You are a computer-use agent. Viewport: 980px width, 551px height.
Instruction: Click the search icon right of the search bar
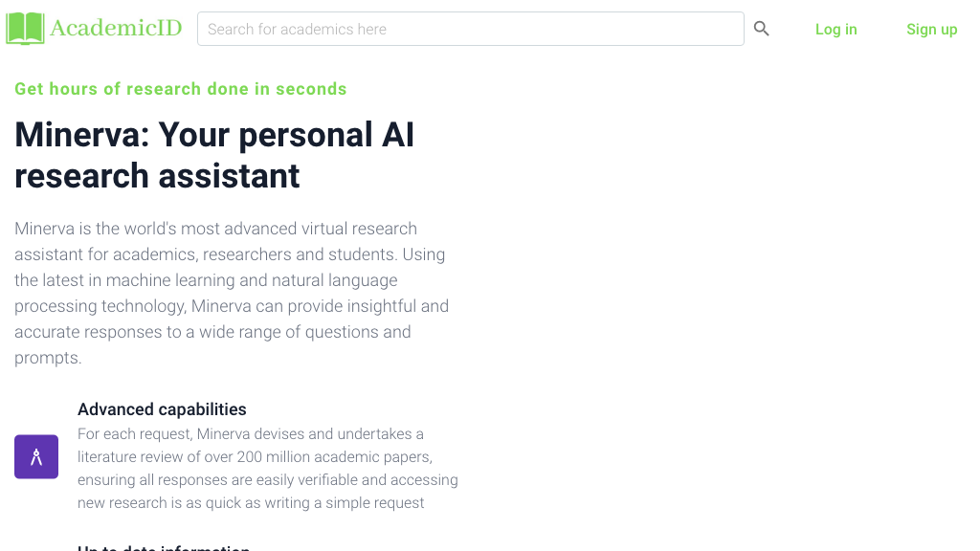761,29
